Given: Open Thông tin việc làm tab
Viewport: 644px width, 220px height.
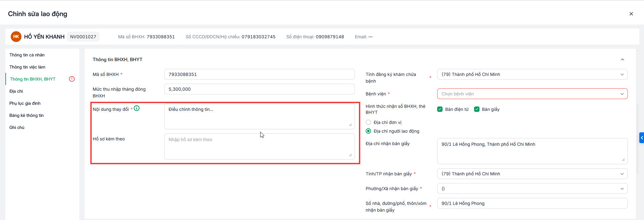Looking at the screenshot, I should pos(27,67).
